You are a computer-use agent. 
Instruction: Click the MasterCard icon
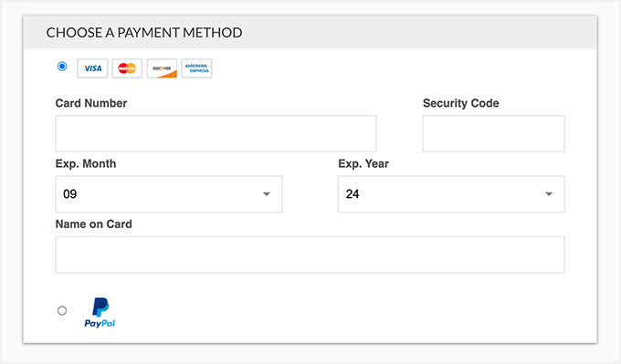click(x=127, y=68)
